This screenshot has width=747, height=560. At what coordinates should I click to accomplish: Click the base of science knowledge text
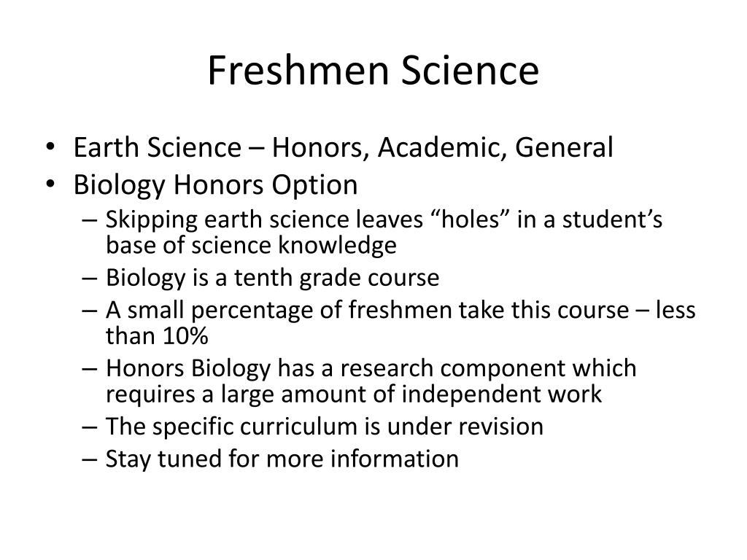pyautogui.click(x=251, y=245)
